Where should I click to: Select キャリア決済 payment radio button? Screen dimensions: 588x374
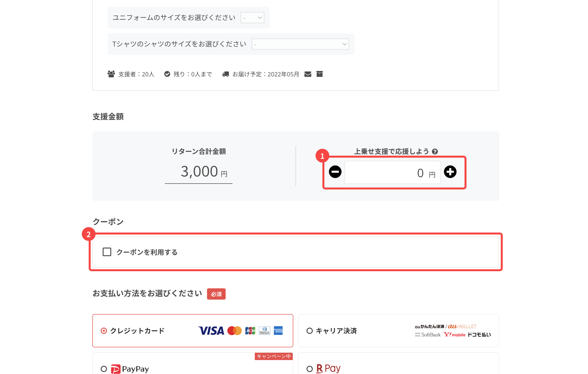(309, 331)
